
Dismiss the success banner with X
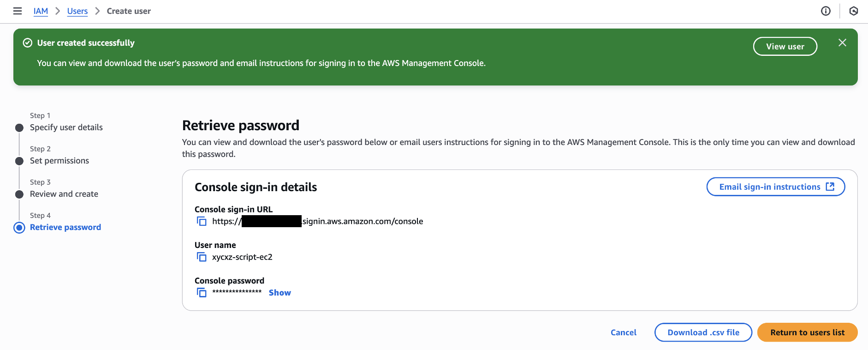[x=842, y=43]
